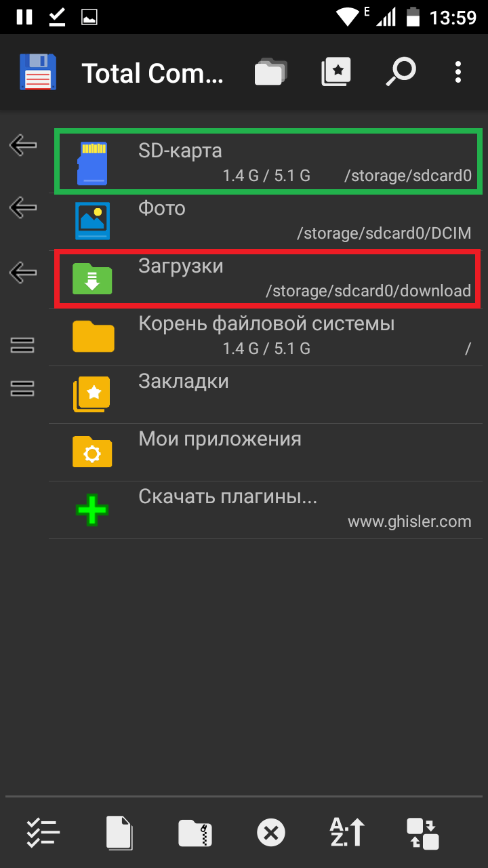Tap the switch panels icon in the bottom toolbar
This screenshot has height=868, width=488.
pos(423,833)
